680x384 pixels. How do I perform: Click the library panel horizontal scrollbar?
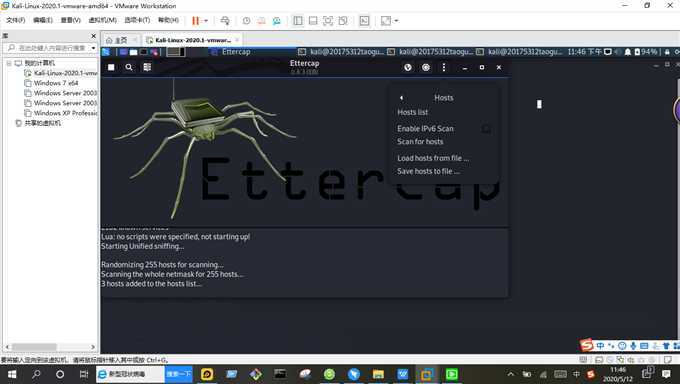[x=35, y=347]
